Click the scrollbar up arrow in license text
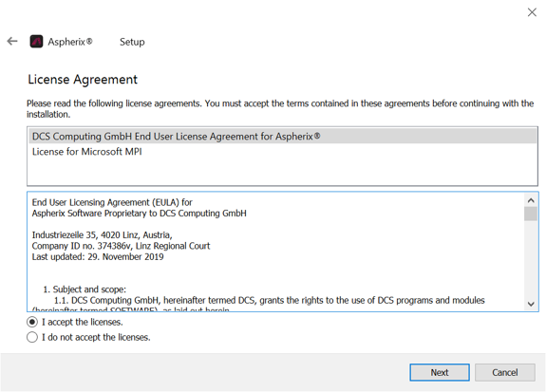The height and width of the screenshot is (392, 546). pos(531,200)
